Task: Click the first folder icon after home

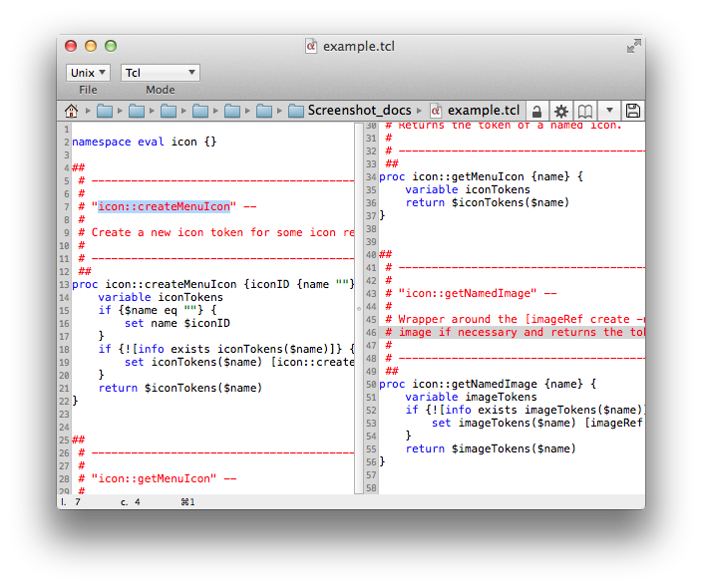Action: point(105,111)
